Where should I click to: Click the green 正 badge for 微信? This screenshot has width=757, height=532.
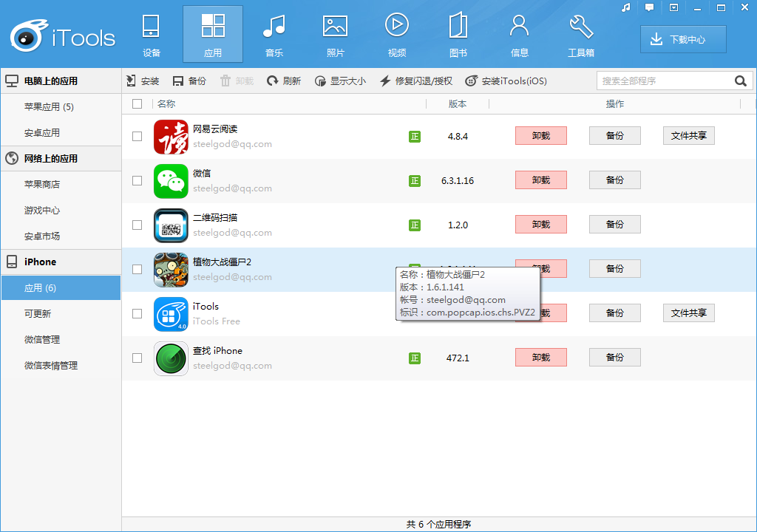pyautogui.click(x=415, y=181)
